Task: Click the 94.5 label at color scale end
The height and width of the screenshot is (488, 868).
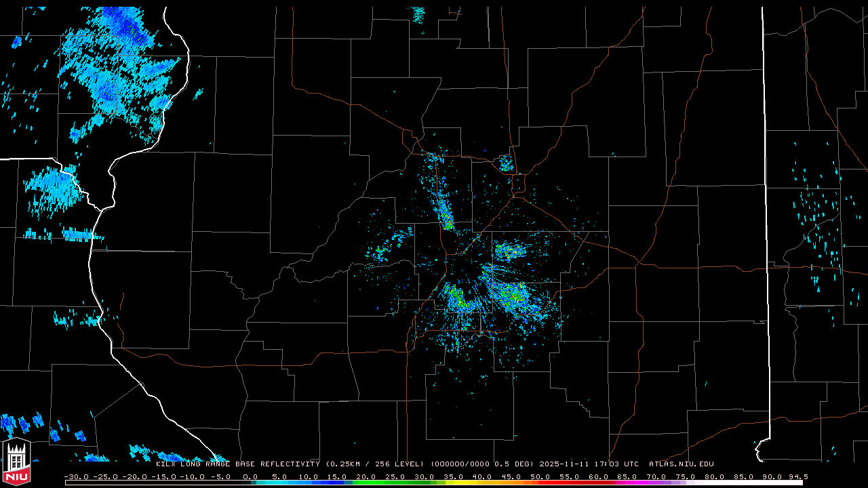Action: 797,476
